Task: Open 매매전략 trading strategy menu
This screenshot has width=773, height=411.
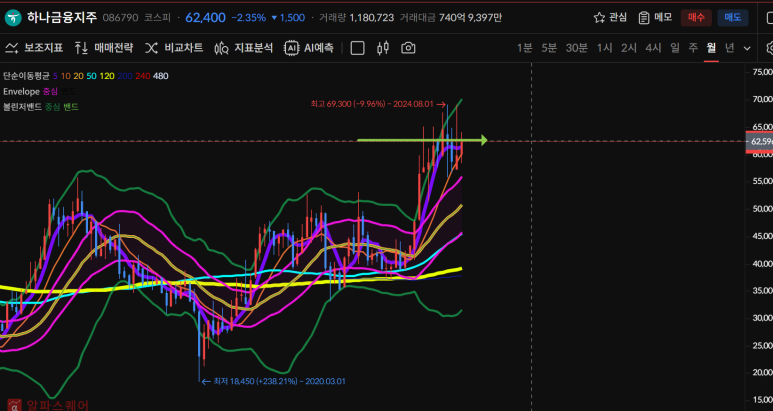Action: coord(104,48)
